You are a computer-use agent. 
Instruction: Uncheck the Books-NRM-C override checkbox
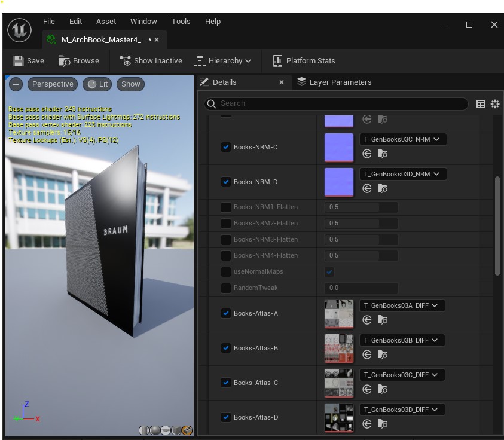pyautogui.click(x=226, y=147)
